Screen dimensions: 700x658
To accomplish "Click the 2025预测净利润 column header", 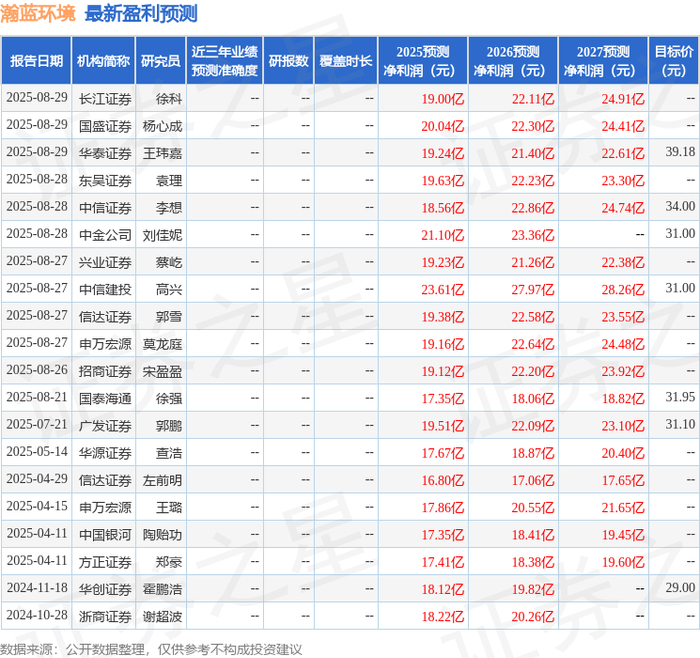I will point(423,61).
